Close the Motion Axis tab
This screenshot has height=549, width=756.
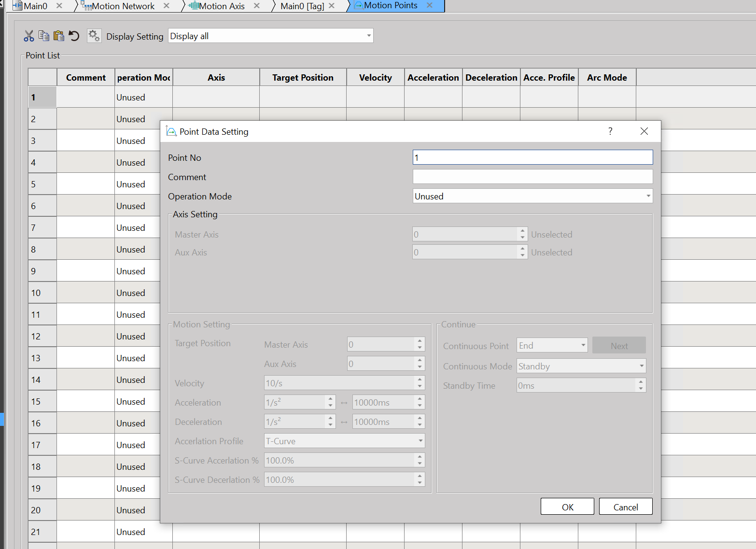pos(257,6)
